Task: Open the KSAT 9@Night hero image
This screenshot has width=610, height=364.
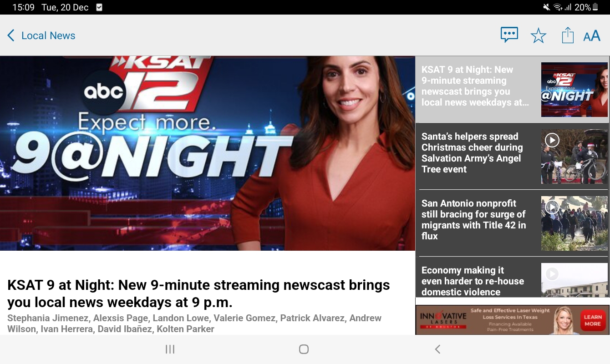Action: (x=208, y=153)
